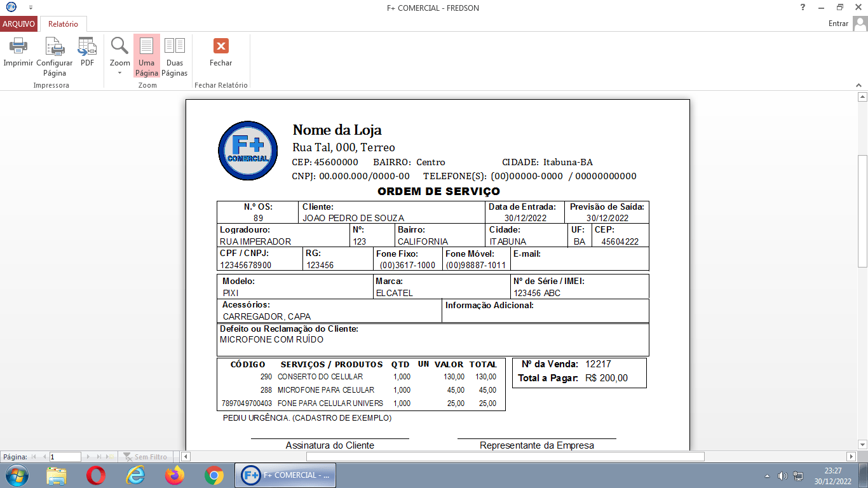Screen dimensions: 868x488
Task: Click the volume speaker icon in the tray
Action: click(x=782, y=476)
